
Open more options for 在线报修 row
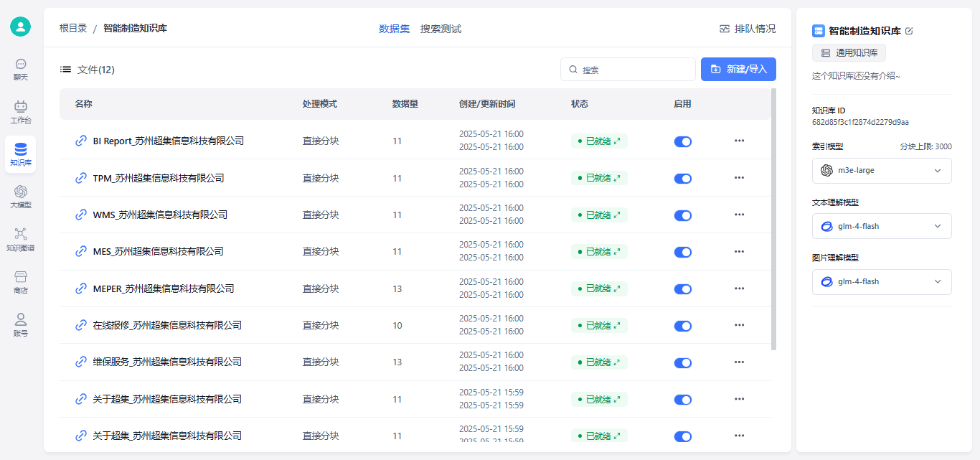click(739, 325)
